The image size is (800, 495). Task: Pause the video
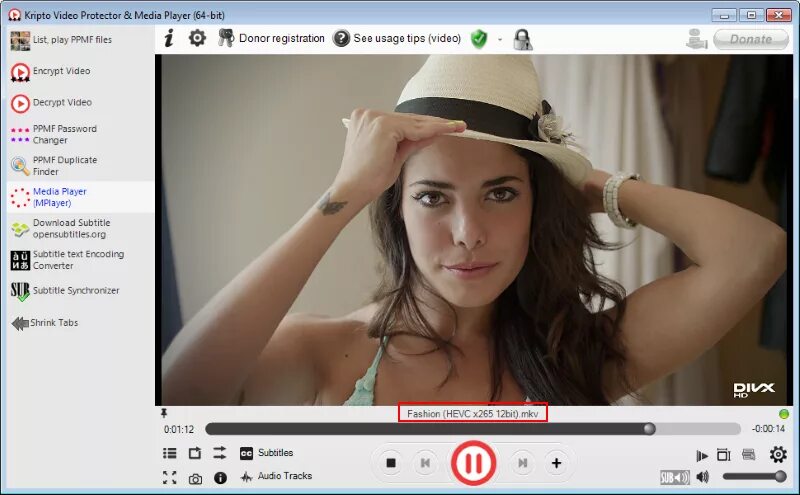[x=473, y=463]
